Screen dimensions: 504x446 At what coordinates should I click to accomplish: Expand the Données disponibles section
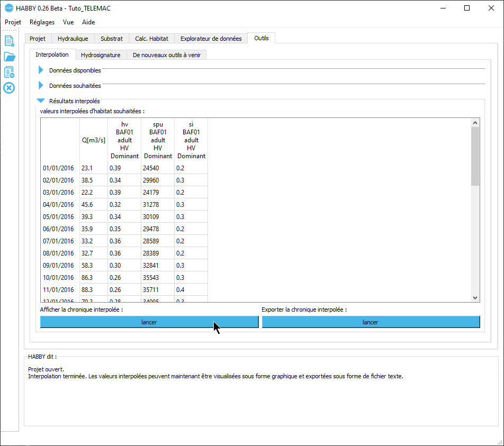click(41, 70)
